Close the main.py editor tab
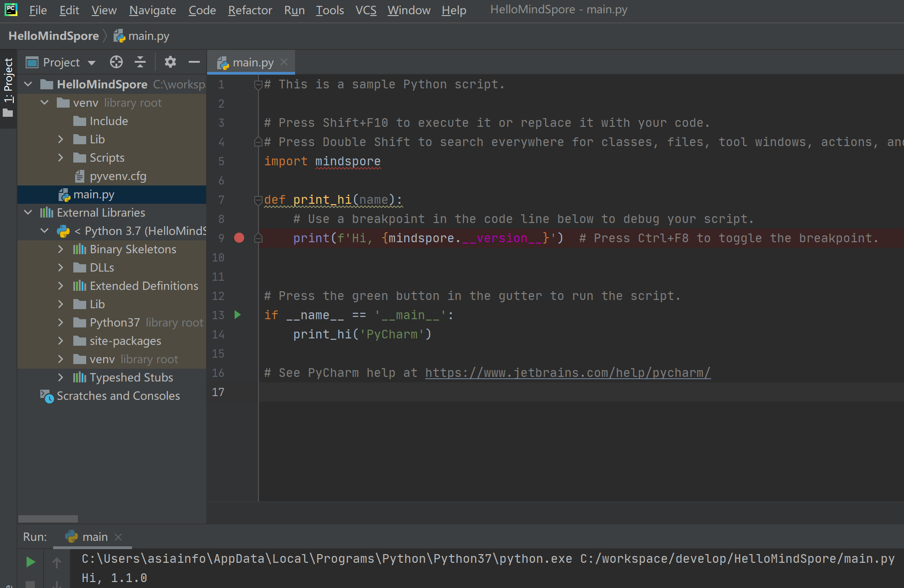Screen dimensions: 904x588 point(284,62)
